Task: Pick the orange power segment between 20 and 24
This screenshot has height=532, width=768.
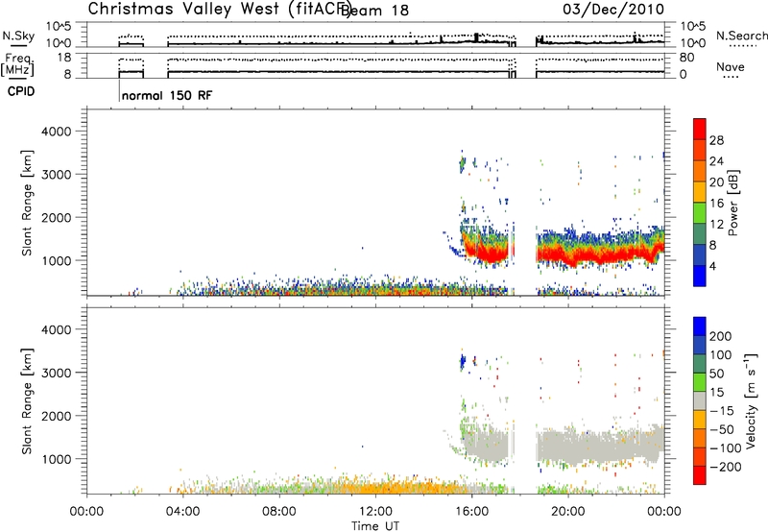Action: pyautogui.click(x=700, y=171)
